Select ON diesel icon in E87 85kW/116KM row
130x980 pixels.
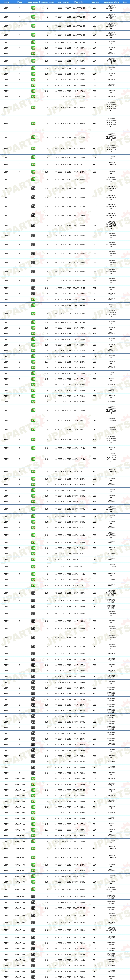click(x=33, y=288)
